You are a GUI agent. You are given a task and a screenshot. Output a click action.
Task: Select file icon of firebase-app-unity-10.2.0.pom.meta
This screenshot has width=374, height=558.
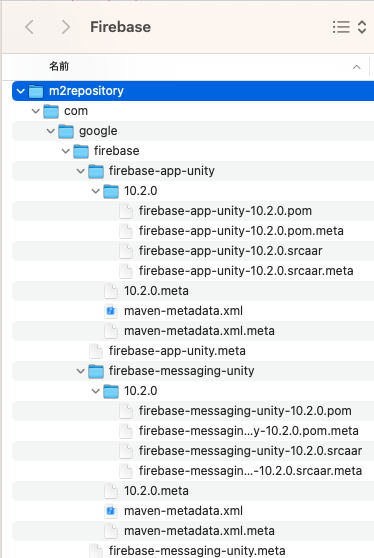pyautogui.click(x=126, y=231)
